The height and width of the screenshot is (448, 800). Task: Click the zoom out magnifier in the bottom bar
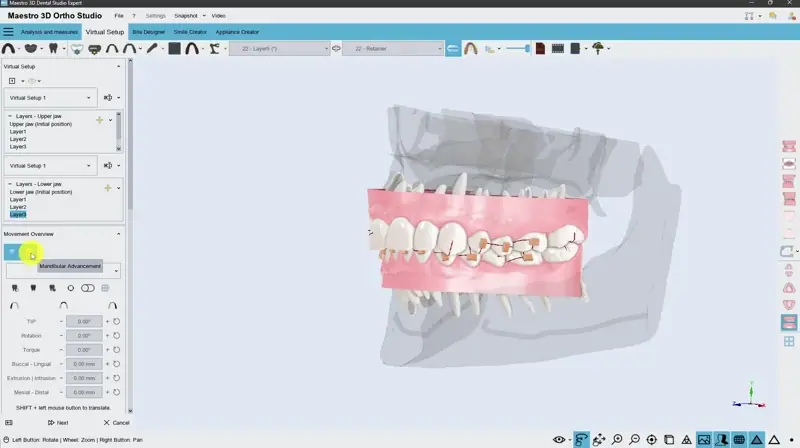tap(634, 439)
